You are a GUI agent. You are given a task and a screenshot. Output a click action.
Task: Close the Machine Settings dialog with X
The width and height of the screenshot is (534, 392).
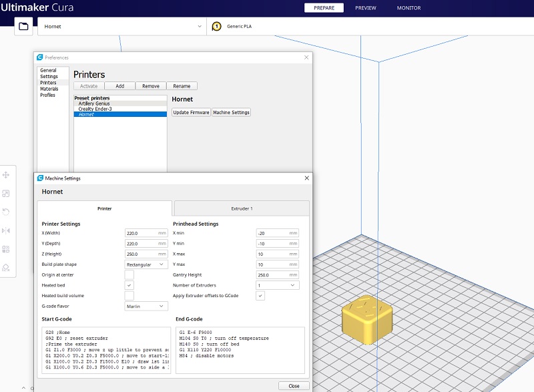pos(306,178)
